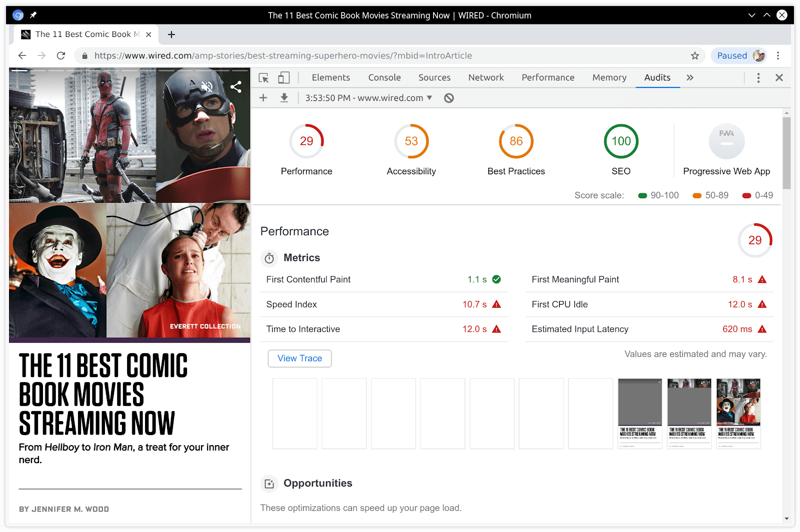Screen dimensions: 800x532
Task: Click the article headline text
Action: click(x=103, y=394)
